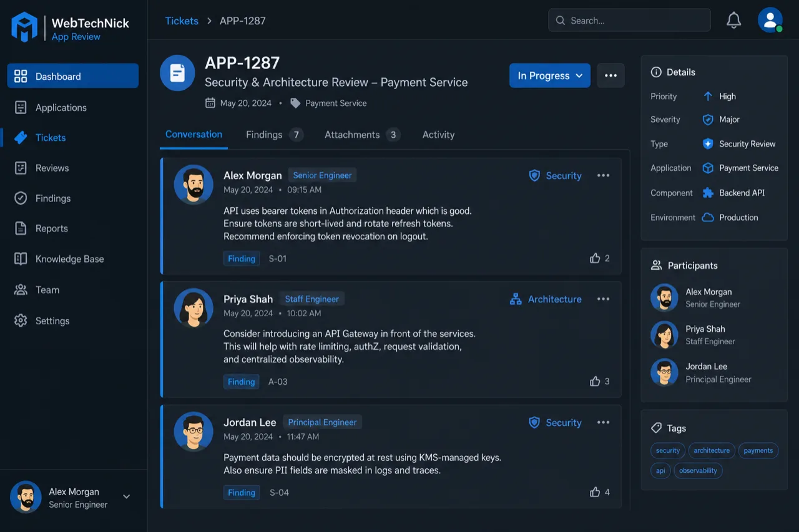Image resolution: width=799 pixels, height=532 pixels.
Task: Click the Finding badge for S-01
Action: click(x=242, y=258)
